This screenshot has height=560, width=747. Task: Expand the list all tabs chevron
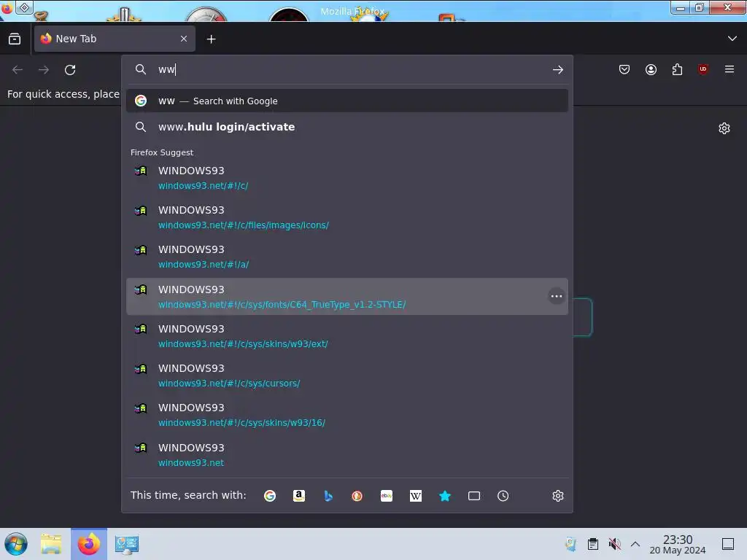click(732, 39)
